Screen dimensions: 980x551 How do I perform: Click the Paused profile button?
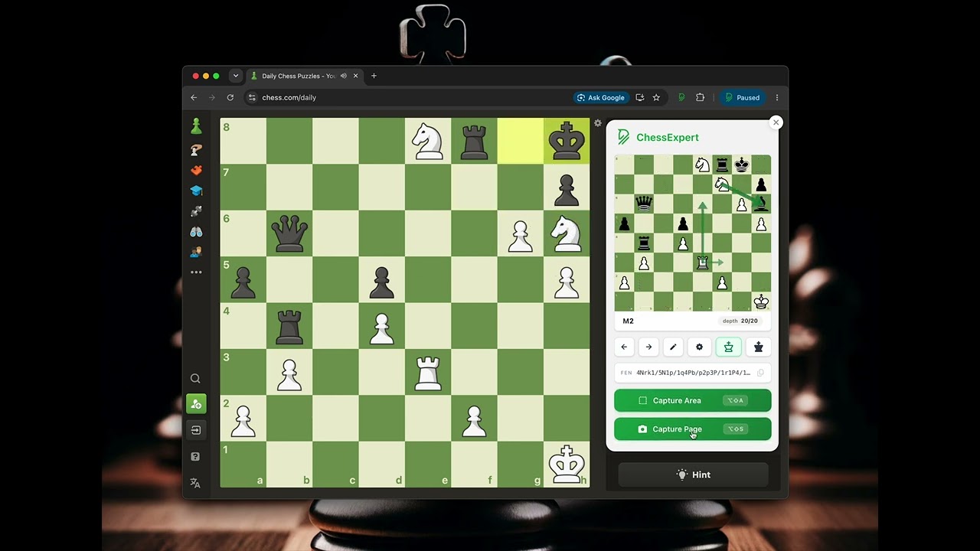click(742, 97)
